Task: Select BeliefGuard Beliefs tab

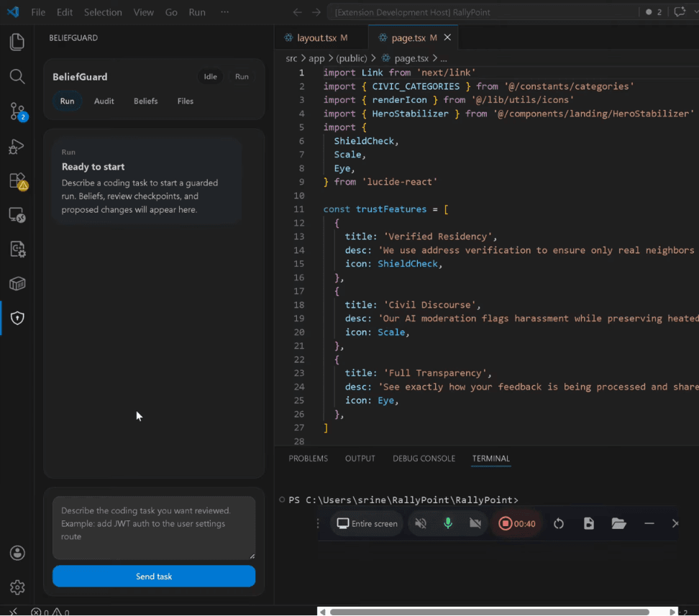Action: pyautogui.click(x=146, y=101)
